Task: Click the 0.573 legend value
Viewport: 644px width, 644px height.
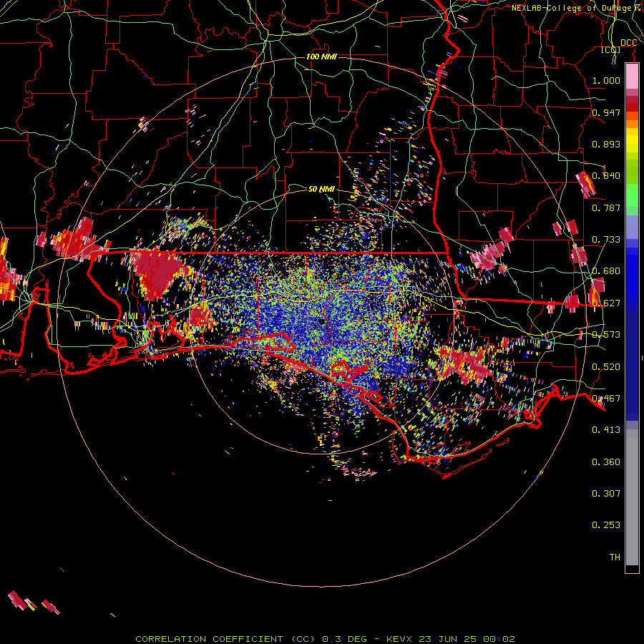Action: point(606,335)
